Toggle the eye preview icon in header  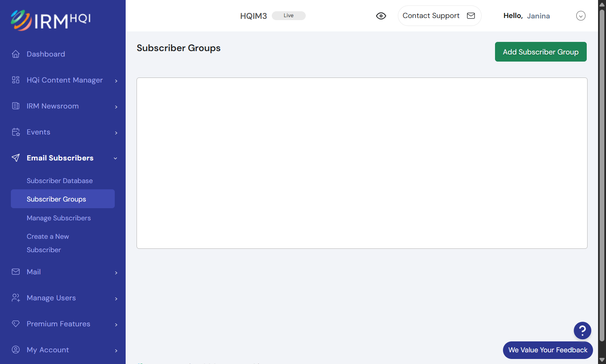pyautogui.click(x=381, y=16)
